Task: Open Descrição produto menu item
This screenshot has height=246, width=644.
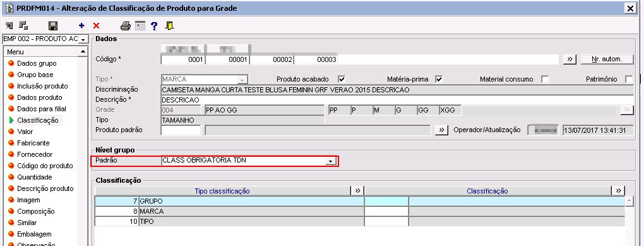Action: point(45,188)
